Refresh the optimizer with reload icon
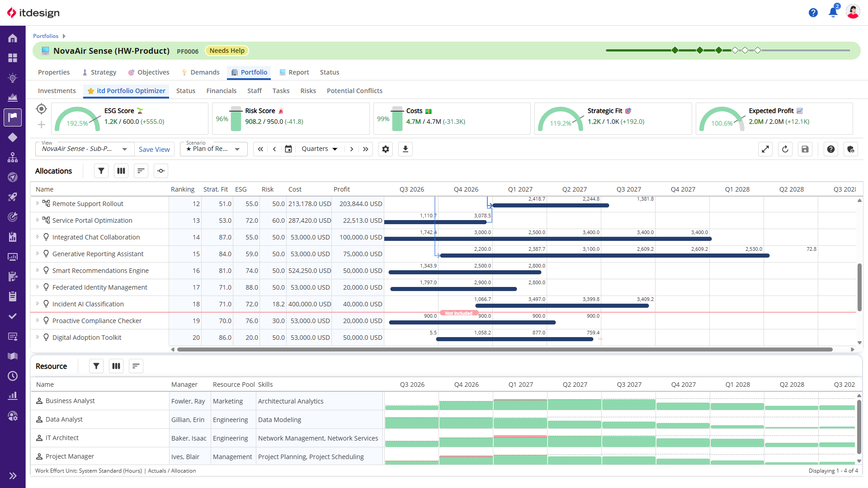 point(785,149)
